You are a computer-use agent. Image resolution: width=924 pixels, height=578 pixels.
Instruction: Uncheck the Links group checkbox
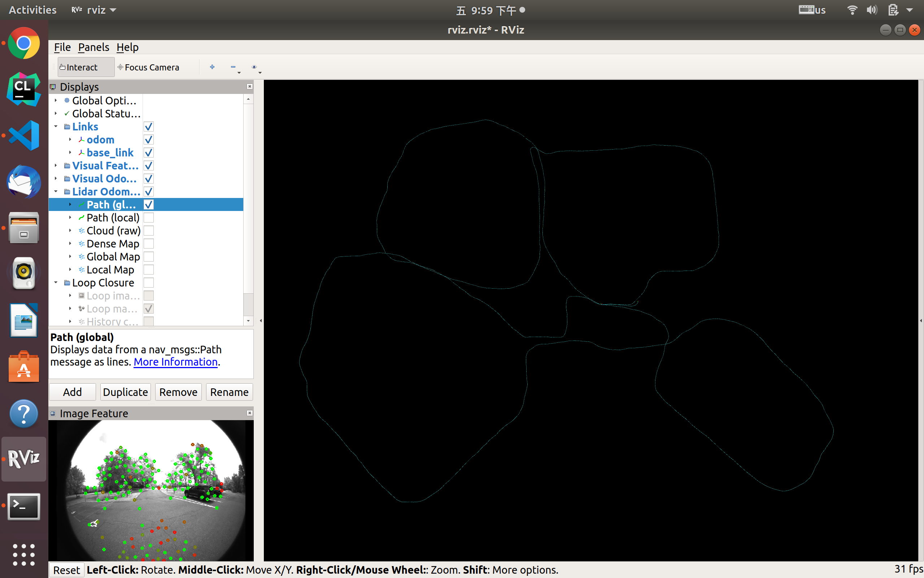point(149,126)
